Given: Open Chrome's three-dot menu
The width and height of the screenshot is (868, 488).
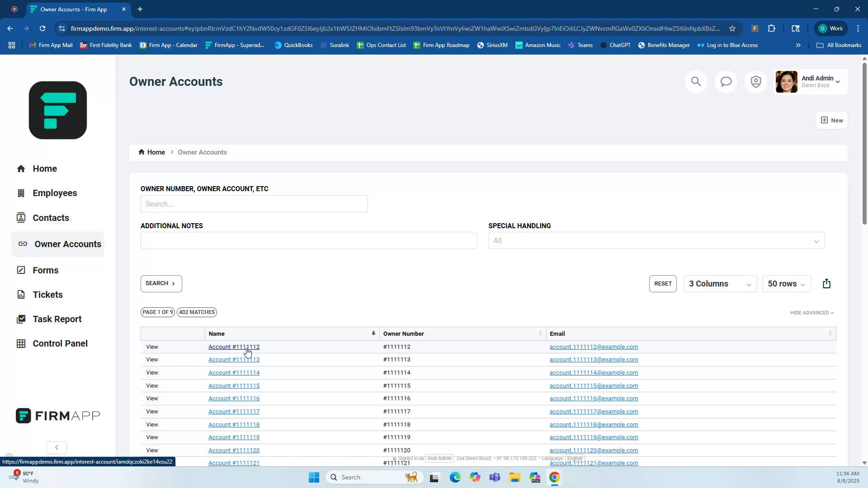Looking at the screenshot, I should (858, 28).
